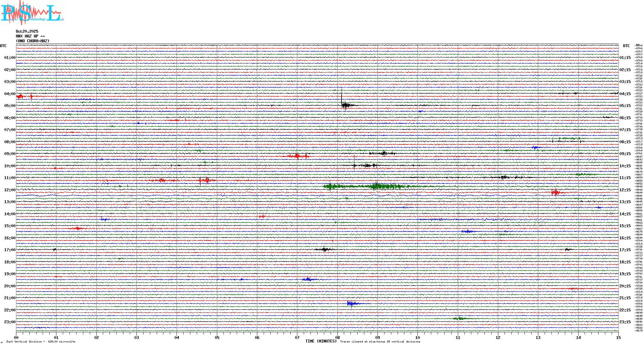644x346 pixels.
Task: Click the Oct20,2025 date label
Action: pos(27,31)
